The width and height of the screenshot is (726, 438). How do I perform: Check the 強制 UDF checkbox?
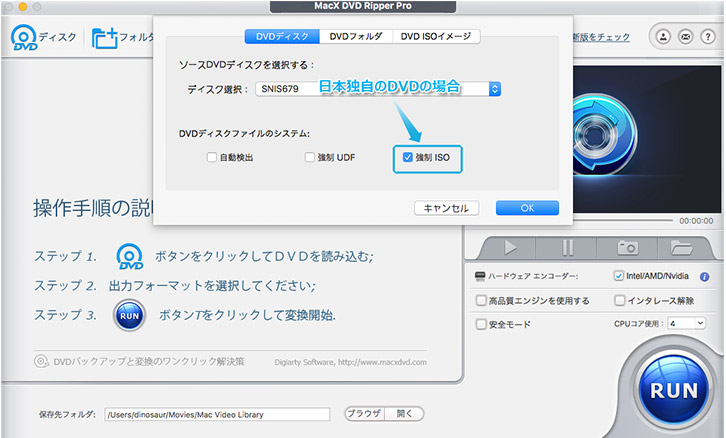coord(310,157)
